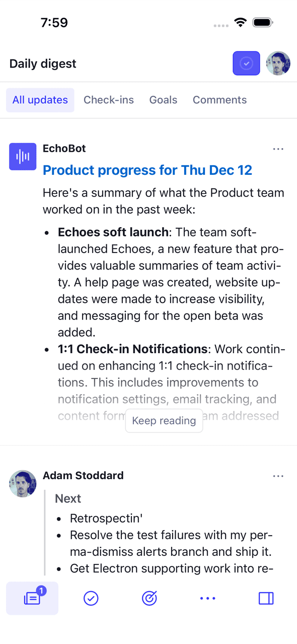Select the All updates tab

tap(40, 100)
